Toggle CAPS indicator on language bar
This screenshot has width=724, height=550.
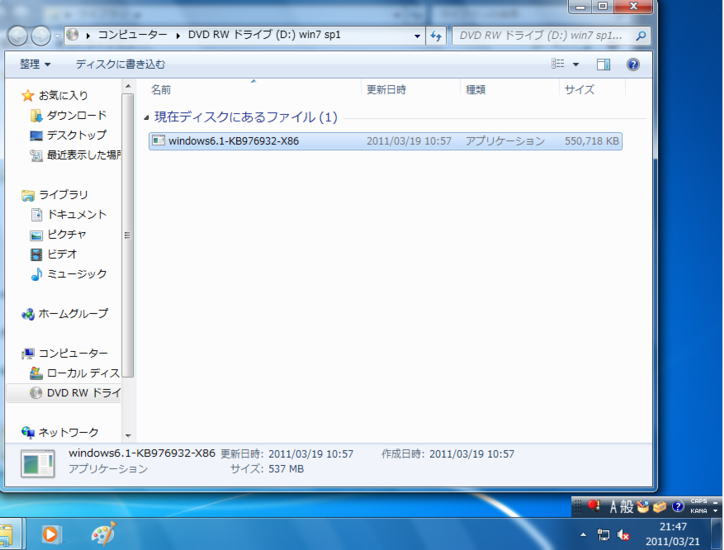(x=699, y=502)
